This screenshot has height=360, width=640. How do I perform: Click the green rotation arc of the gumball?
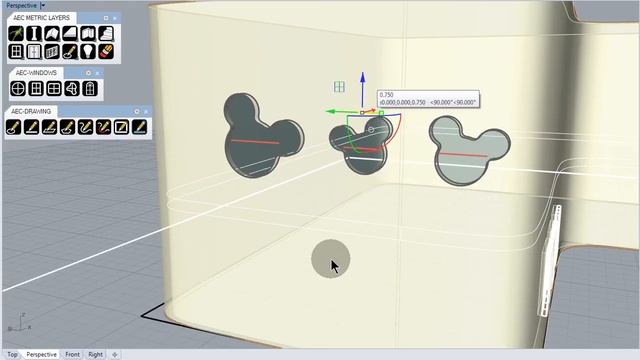(349, 137)
